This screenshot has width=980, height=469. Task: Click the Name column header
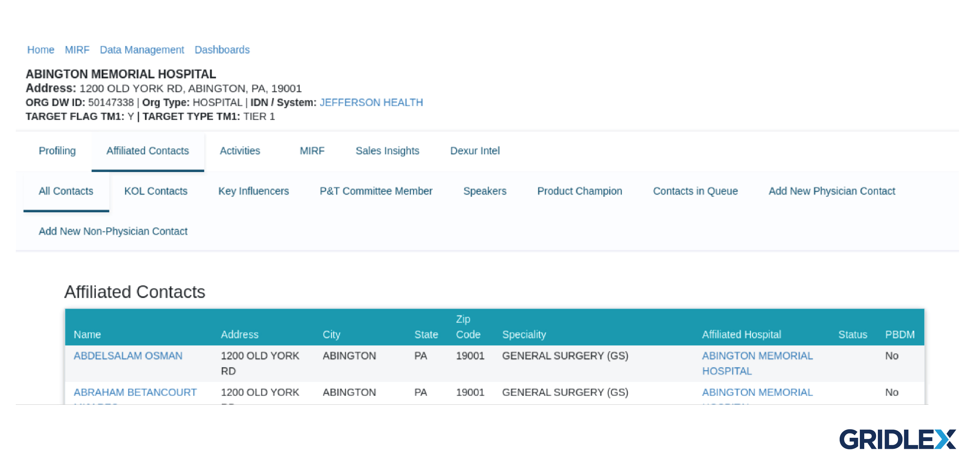point(87,335)
